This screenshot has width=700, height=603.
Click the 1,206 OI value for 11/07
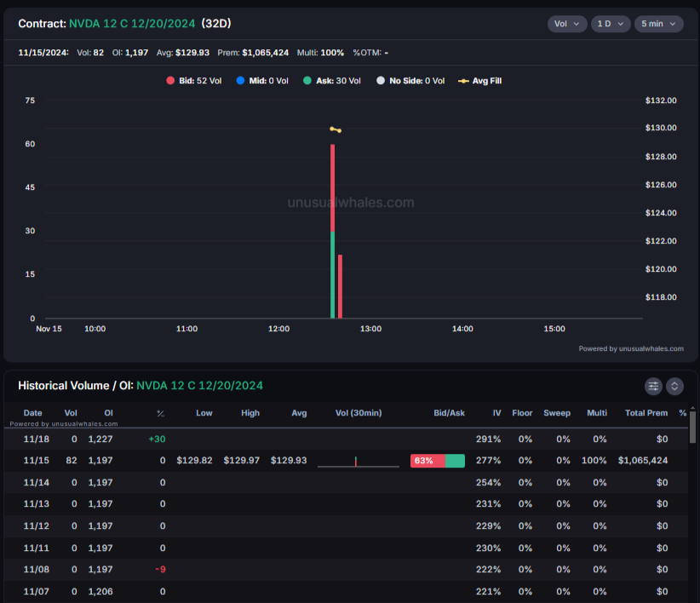[x=100, y=591]
